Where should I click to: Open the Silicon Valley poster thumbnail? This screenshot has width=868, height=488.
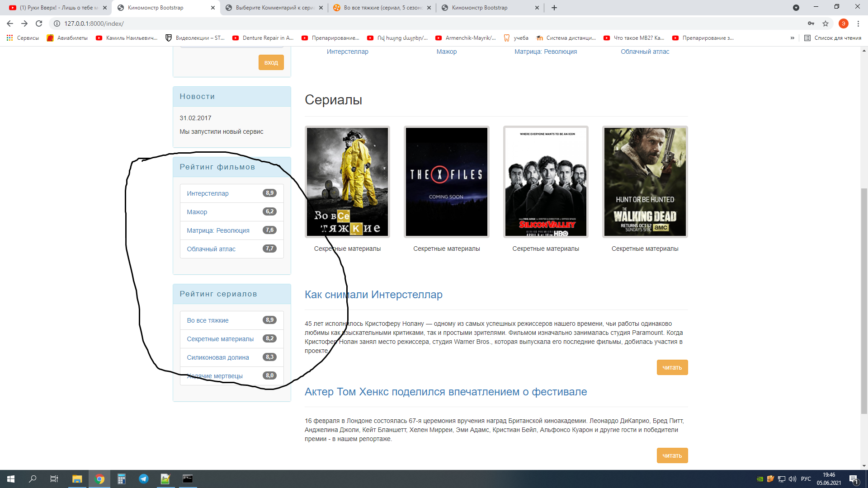click(x=546, y=182)
